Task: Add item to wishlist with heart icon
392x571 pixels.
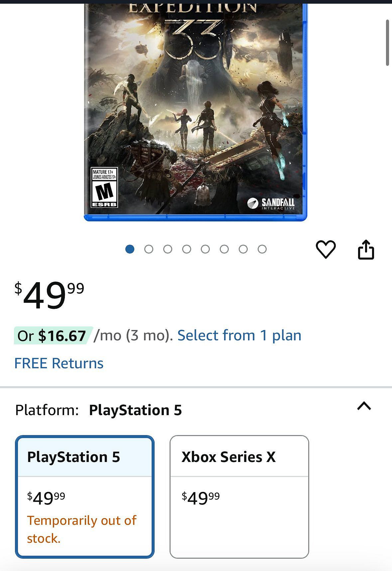Action: click(326, 249)
